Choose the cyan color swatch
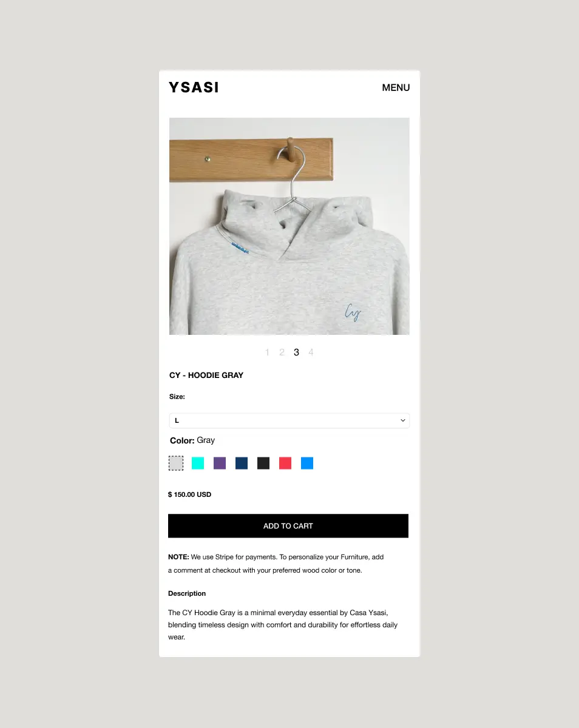Image resolution: width=579 pixels, height=728 pixels. [x=198, y=463]
